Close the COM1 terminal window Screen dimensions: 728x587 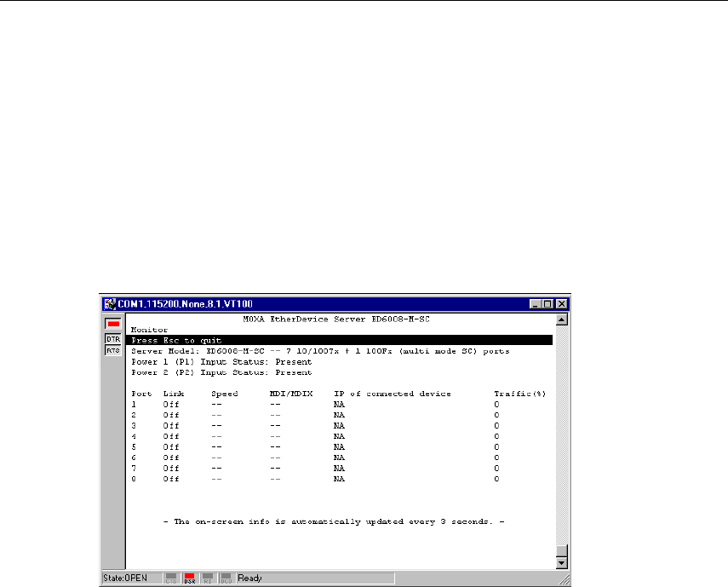pyautogui.click(x=562, y=304)
